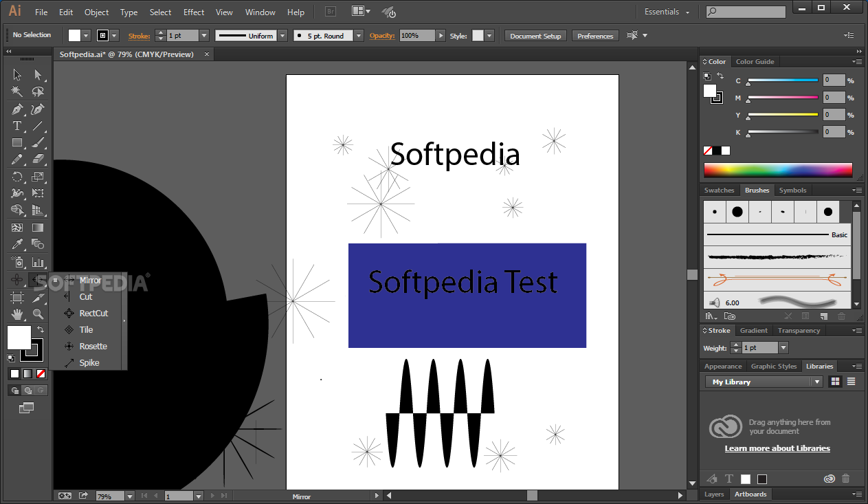Select the Artboard tool
The width and height of the screenshot is (868, 504).
click(17, 298)
